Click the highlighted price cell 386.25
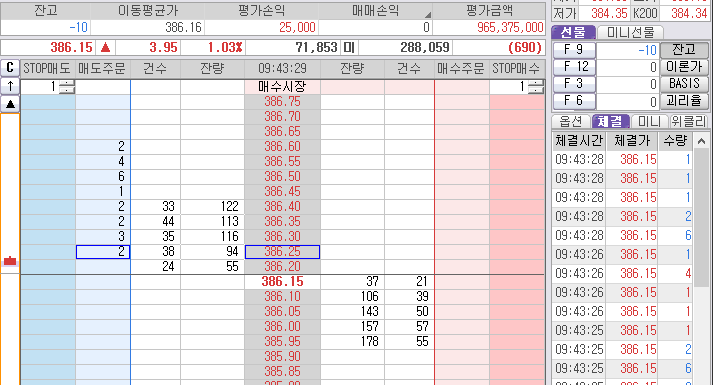713x385 pixels. click(x=282, y=252)
